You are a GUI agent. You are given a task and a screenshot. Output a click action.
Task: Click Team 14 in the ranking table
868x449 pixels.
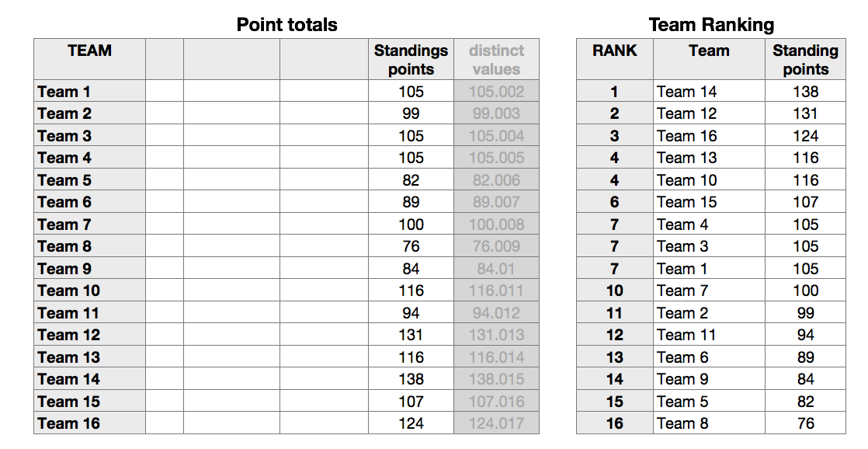686,92
